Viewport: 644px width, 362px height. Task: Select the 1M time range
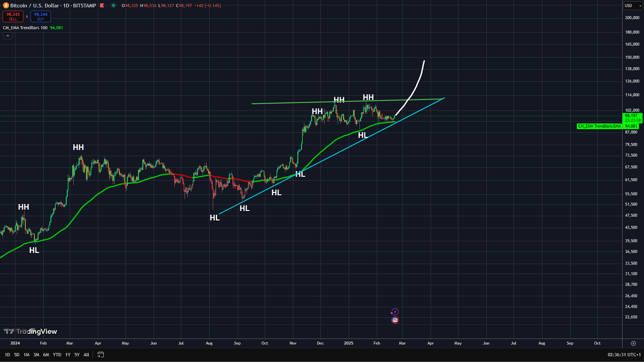tap(27, 355)
